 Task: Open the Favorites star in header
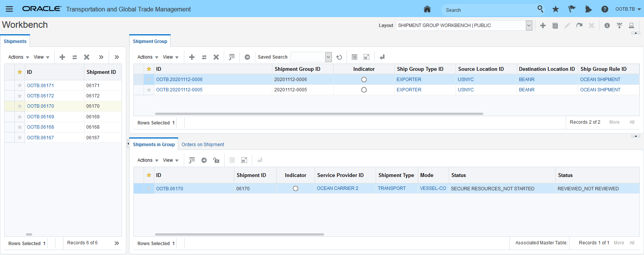coord(555,9)
